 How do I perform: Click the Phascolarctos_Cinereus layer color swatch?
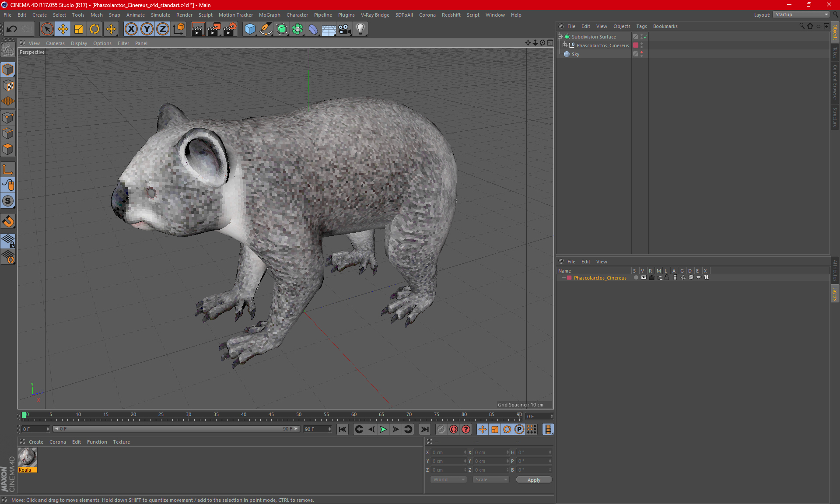[569, 278]
